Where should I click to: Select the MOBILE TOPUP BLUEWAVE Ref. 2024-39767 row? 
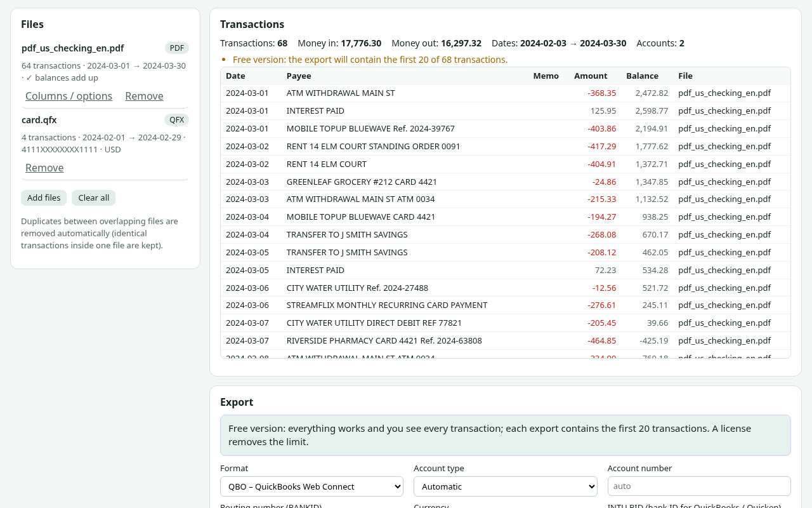[506, 129]
